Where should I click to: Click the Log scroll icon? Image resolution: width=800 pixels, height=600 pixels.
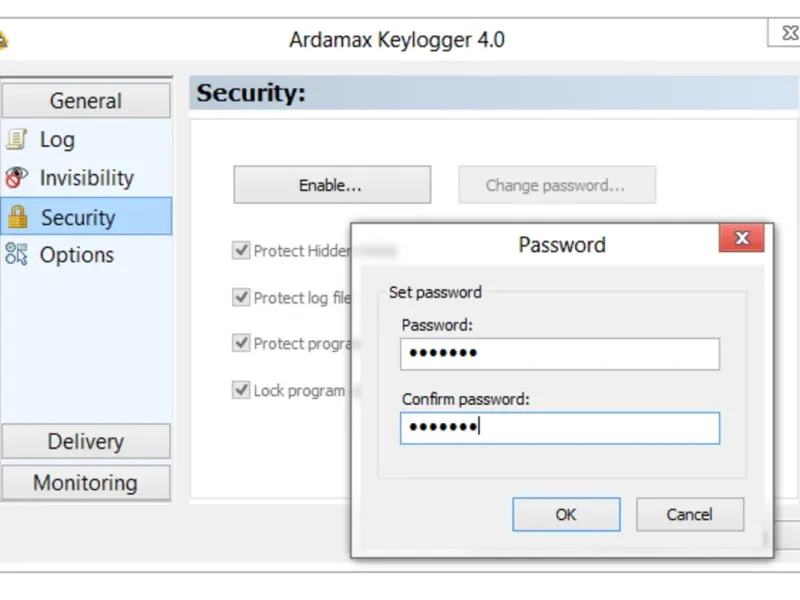pos(17,139)
